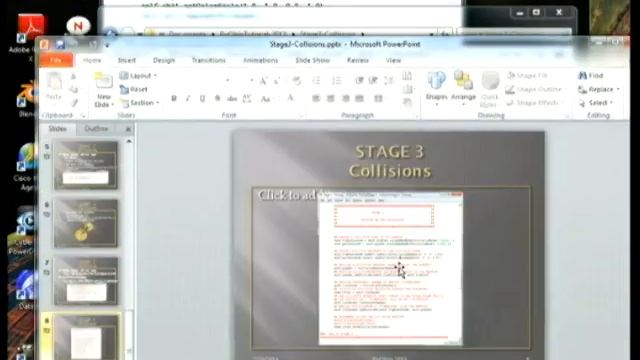
Task: Click the 'STAGE 3 Collisions' slide title
Action: click(389, 161)
